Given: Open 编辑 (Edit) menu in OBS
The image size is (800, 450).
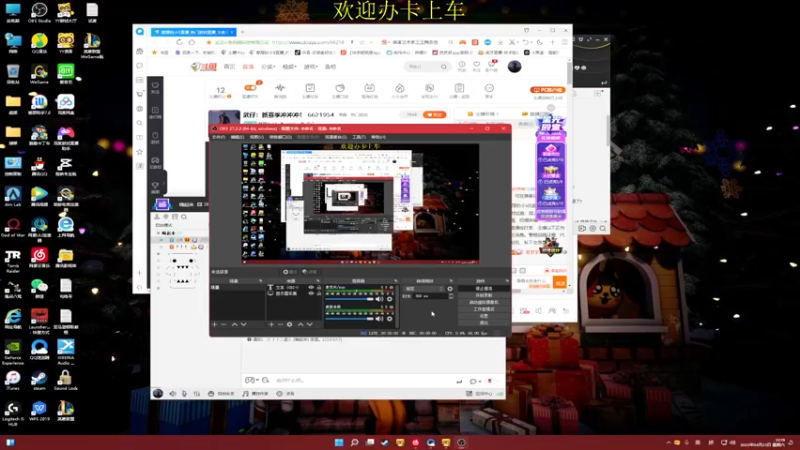Looking at the screenshot, I should (237, 137).
